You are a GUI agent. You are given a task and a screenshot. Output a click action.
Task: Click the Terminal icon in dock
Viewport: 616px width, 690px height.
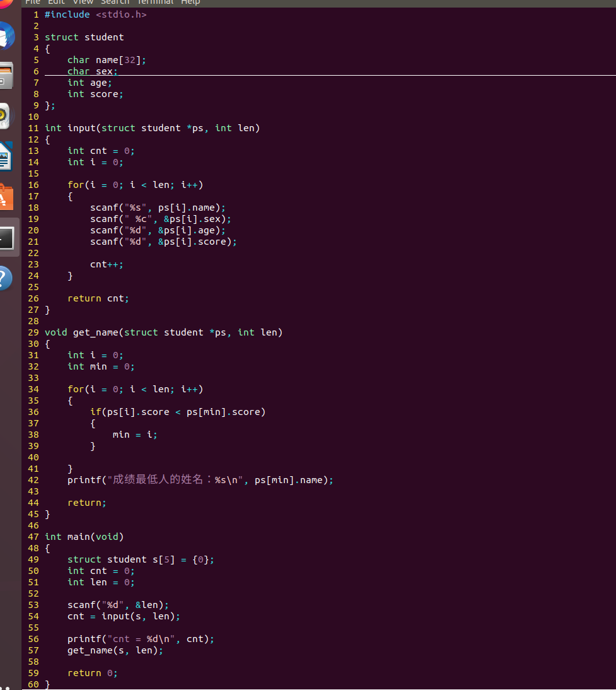[x=6, y=238]
